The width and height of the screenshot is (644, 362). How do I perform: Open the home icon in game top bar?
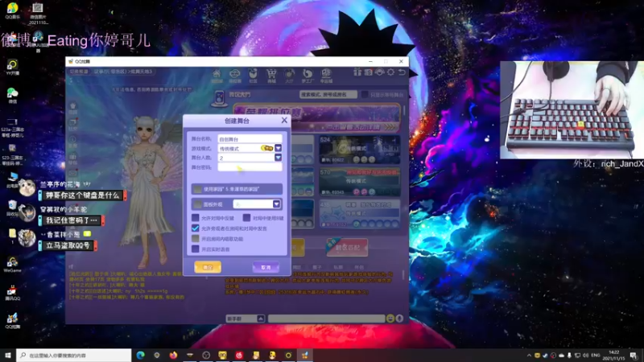pos(217,76)
